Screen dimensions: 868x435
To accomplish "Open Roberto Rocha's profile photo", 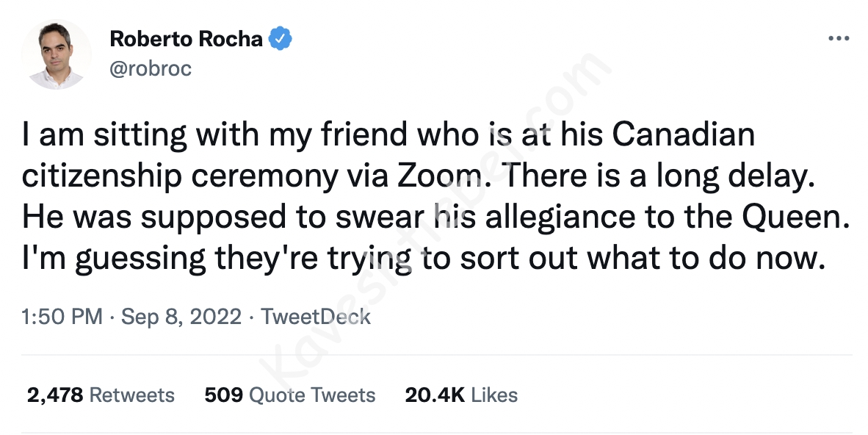I will 56,54.
